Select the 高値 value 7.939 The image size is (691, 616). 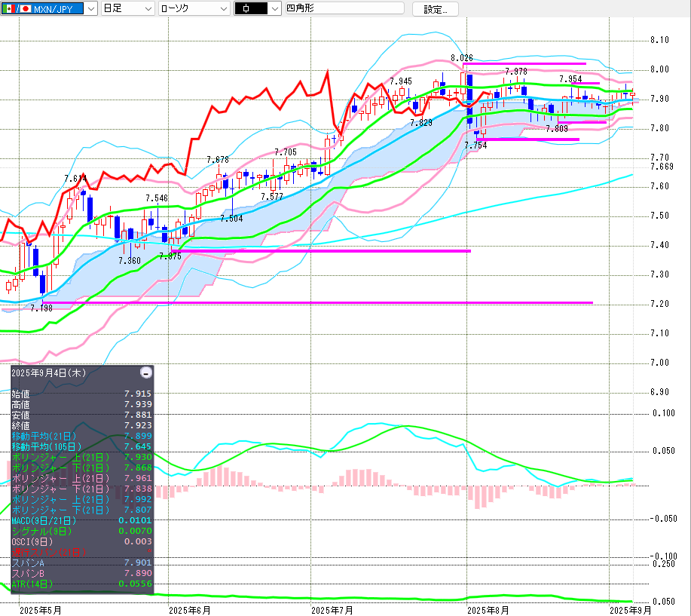tap(137, 404)
